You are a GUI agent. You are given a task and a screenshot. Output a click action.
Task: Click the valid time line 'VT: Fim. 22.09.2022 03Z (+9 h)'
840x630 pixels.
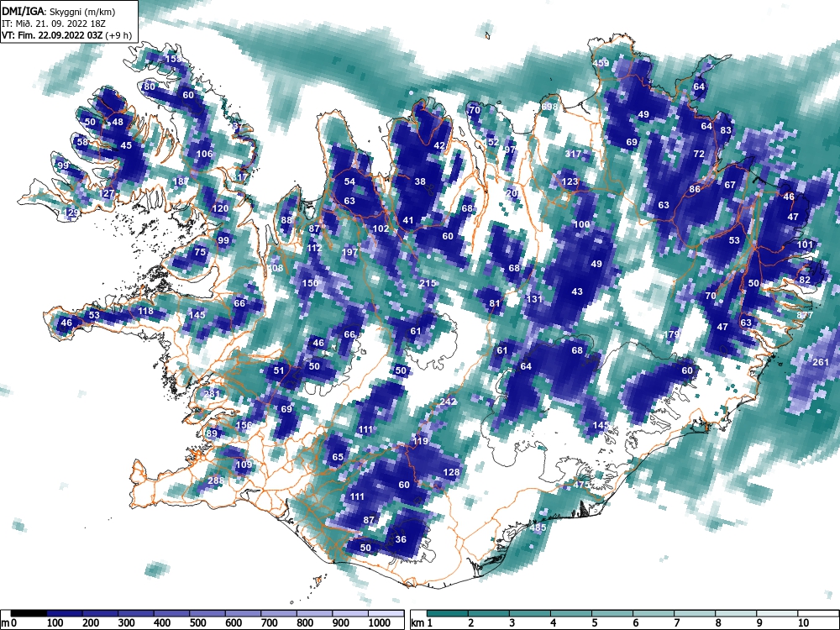pos(67,35)
